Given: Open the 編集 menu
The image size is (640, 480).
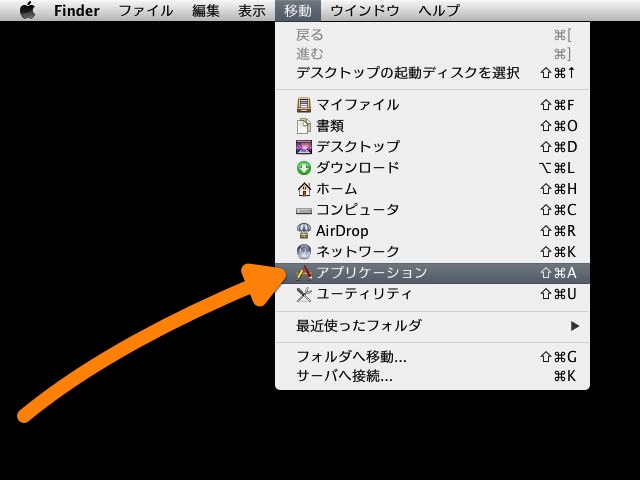Looking at the screenshot, I should 206,11.
